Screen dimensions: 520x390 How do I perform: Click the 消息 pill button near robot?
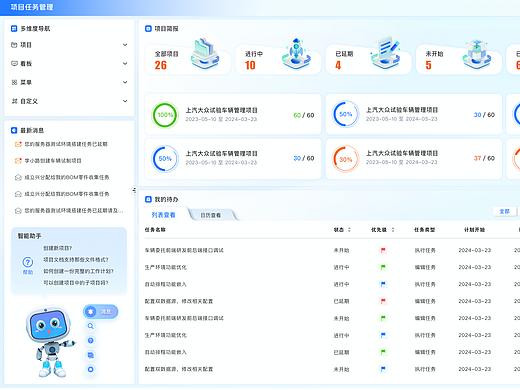(101, 312)
